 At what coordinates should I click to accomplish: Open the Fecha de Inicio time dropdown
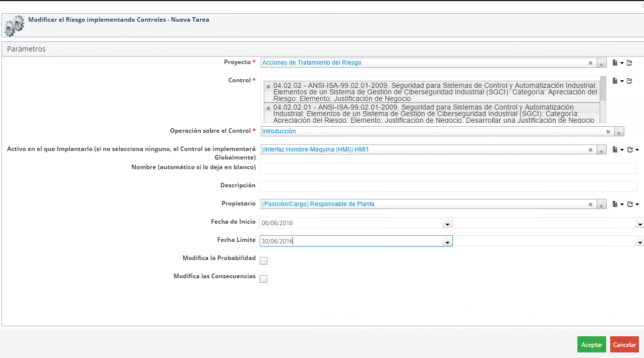[x=640, y=224]
